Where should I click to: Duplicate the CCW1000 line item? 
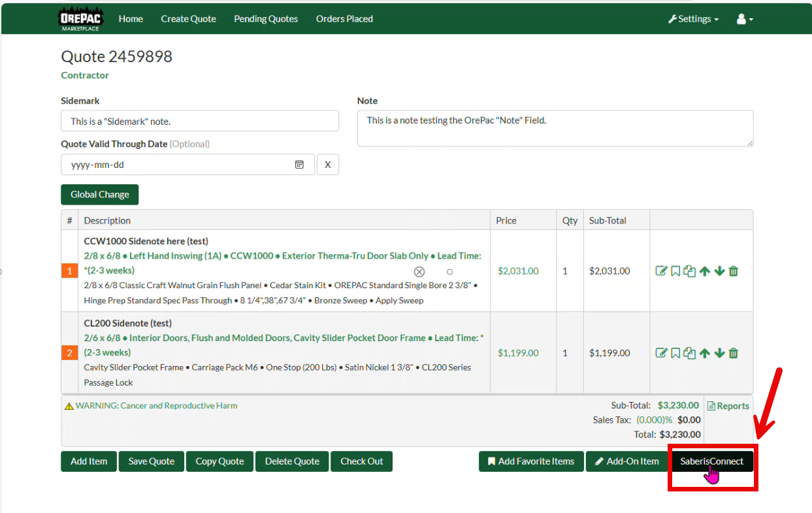[x=689, y=271]
